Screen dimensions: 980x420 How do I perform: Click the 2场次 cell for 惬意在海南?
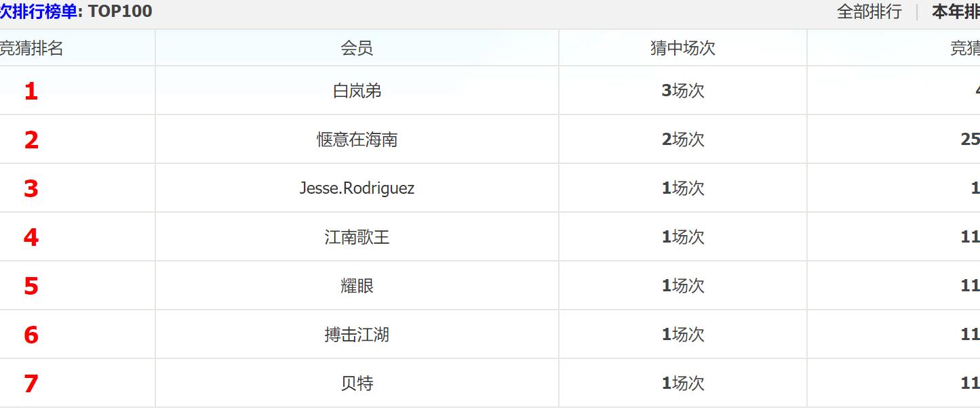point(683,140)
